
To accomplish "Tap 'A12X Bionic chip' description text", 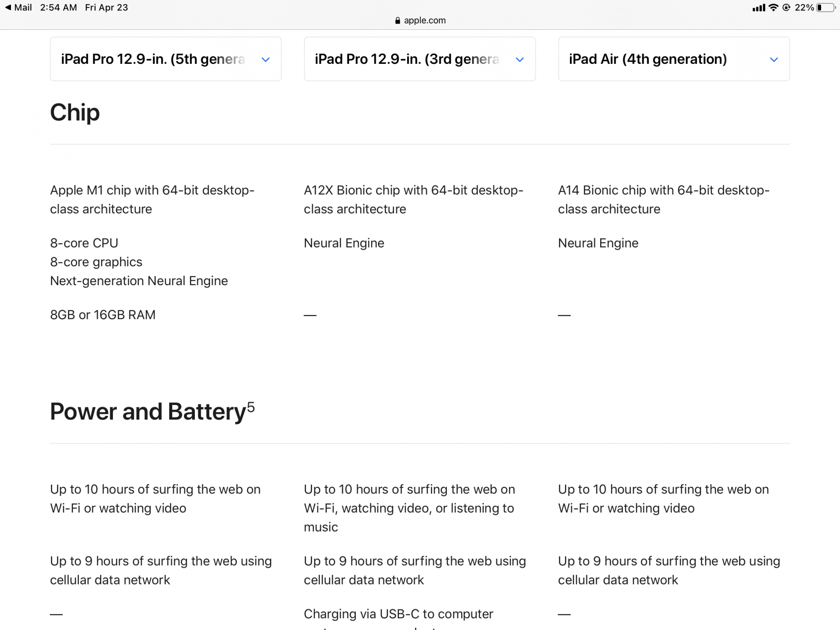I will click(x=413, y=199).
